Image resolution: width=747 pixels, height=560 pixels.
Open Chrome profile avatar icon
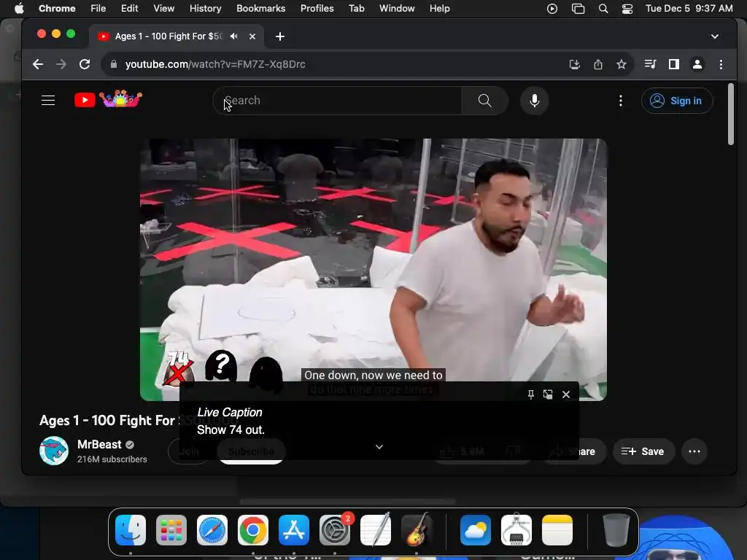point(697,64)
